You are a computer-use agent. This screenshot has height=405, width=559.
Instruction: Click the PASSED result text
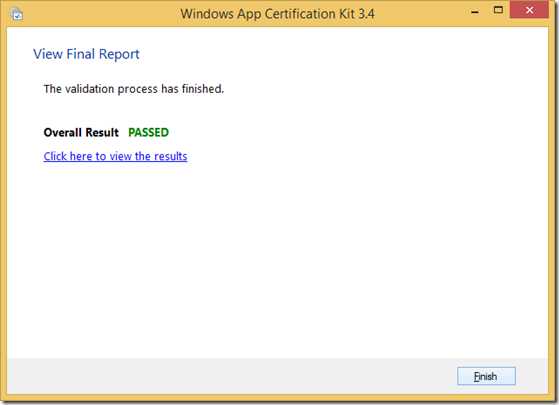click(x=148, y=133)
